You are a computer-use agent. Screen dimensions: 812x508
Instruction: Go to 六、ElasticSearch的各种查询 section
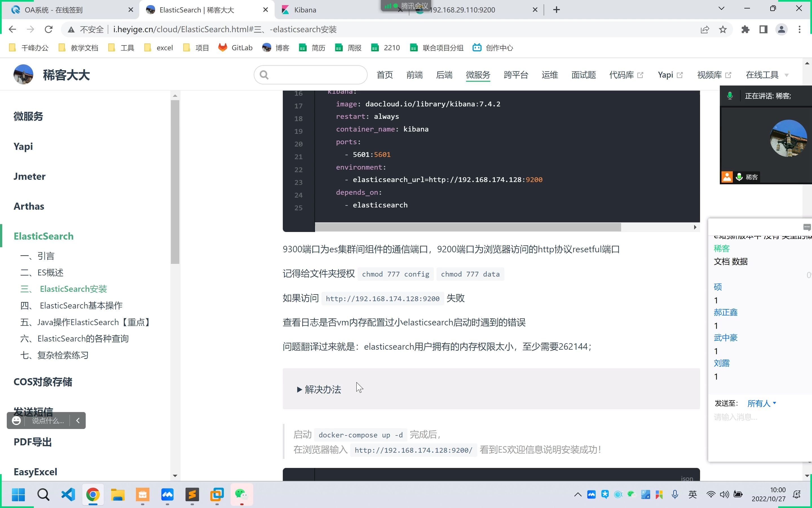pyautogui.click(x=74, y=338)
